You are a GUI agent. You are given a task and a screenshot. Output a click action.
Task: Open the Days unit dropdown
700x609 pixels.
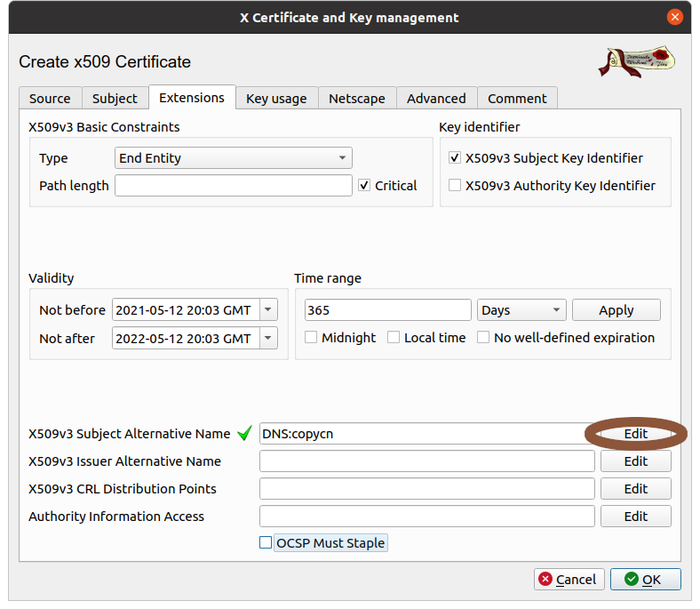[x=521, y=310]
